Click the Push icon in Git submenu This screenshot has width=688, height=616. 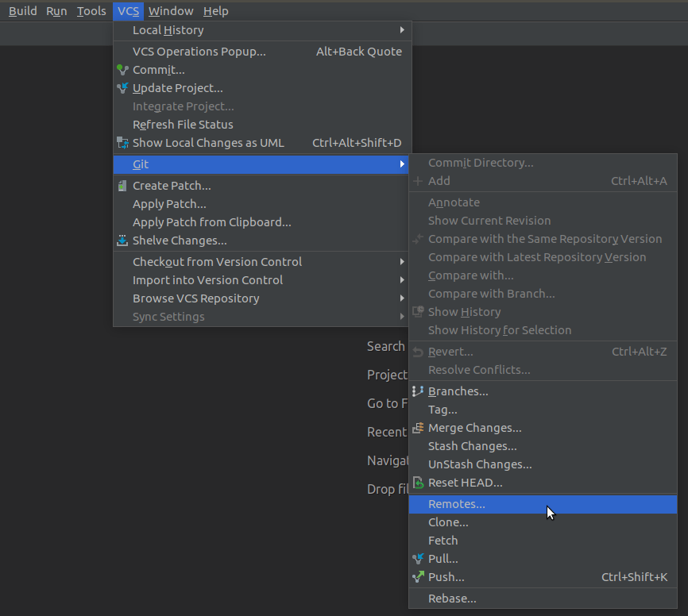point(417,577)
